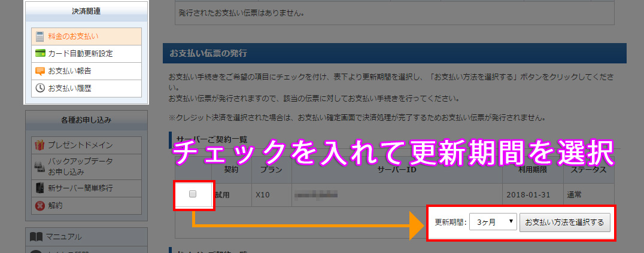
Task: Click the お支払い方法を選択する button
Action: coord(565,222)
